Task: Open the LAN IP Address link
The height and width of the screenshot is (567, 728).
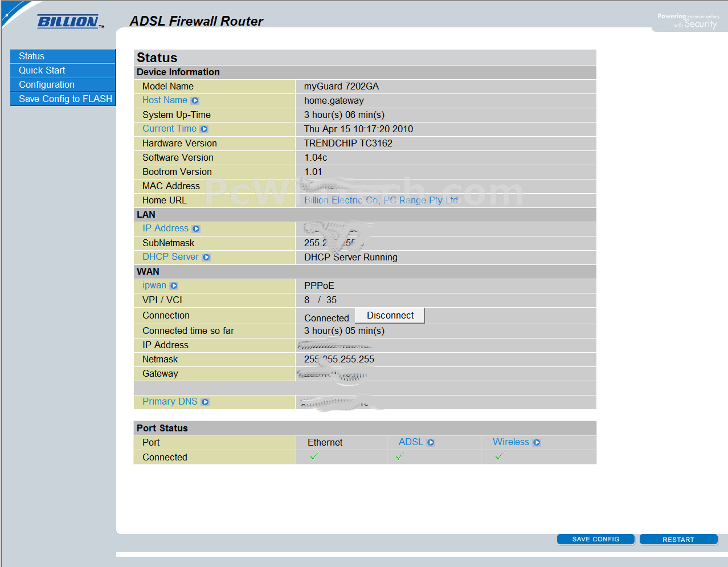Action: coord(165,229)
